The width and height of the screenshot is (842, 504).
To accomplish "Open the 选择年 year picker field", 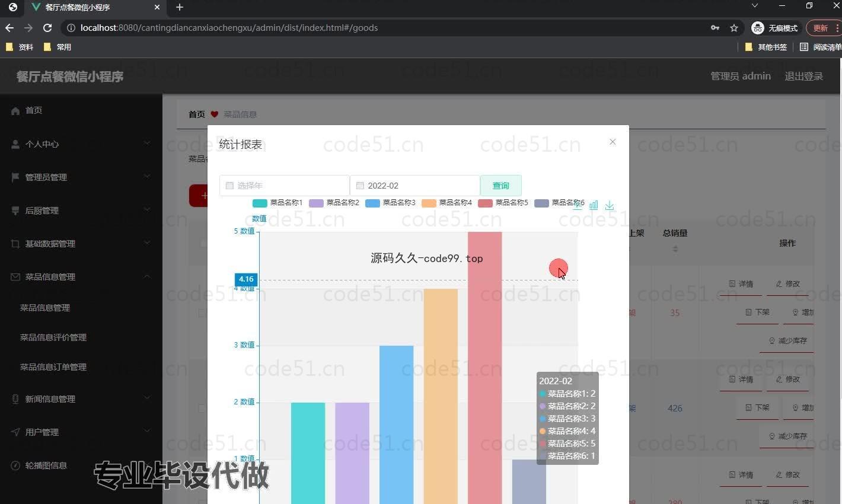I will (284, 186).
